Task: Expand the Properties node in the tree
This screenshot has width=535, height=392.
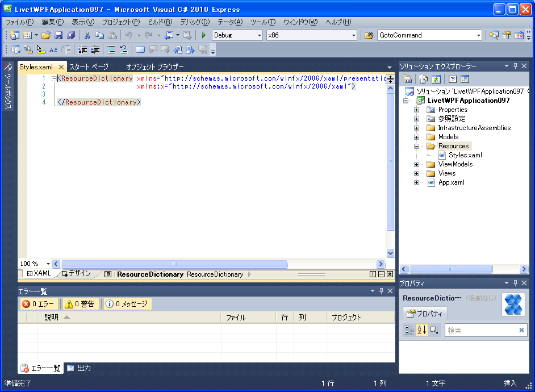Action: point(416,110)
